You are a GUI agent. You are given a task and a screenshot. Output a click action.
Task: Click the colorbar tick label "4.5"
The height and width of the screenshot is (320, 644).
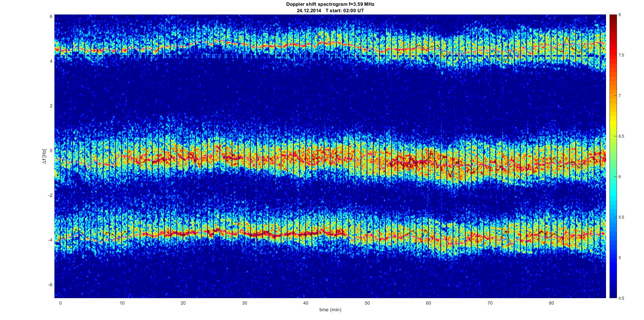(621, 298)
